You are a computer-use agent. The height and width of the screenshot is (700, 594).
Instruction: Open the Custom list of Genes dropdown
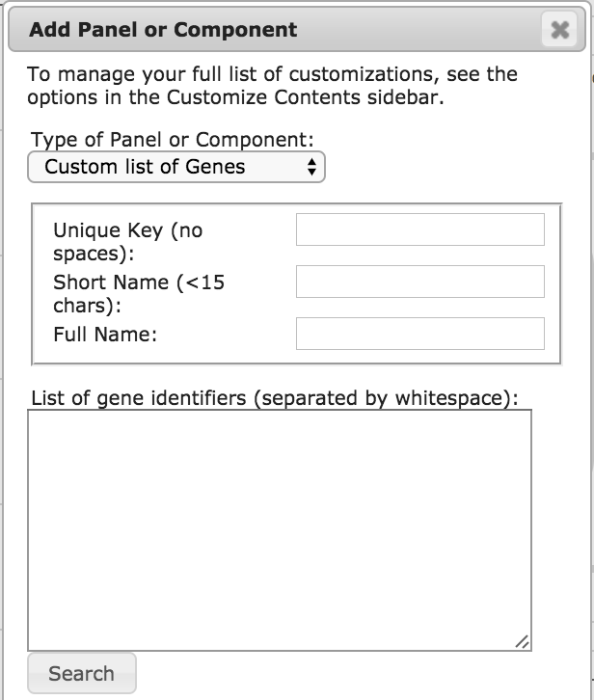coord(176,167)
